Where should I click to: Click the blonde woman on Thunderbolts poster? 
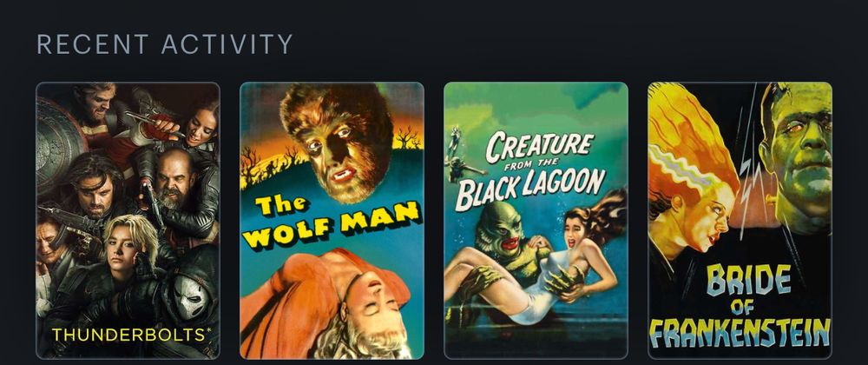pos(128,249)
